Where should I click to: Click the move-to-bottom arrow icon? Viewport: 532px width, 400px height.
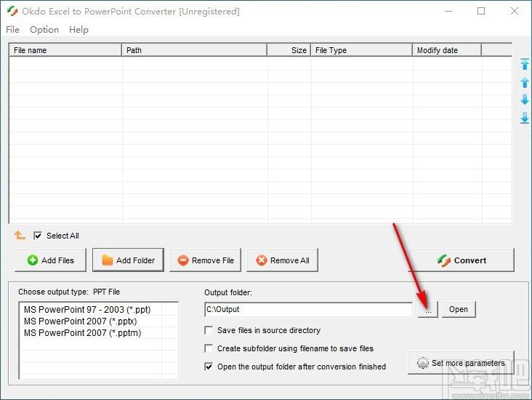525,118
